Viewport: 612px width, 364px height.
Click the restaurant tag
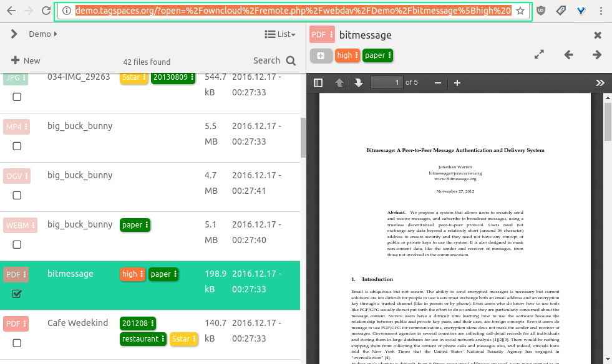click(143, 338)
